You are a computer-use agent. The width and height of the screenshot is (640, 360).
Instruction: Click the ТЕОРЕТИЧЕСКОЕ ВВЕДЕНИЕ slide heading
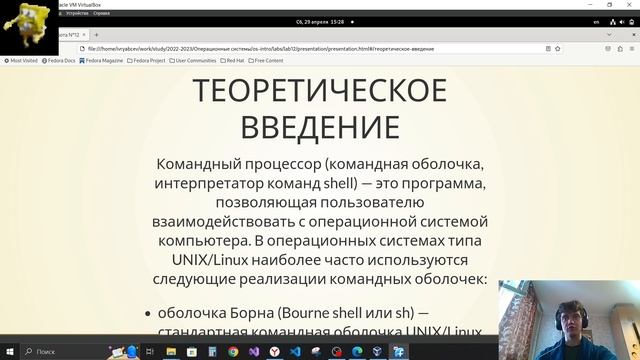[320, 108]
